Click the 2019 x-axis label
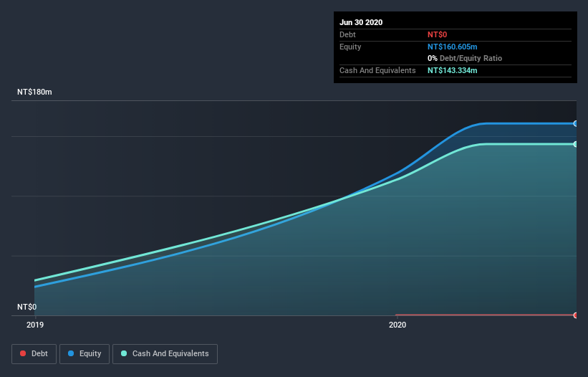 [x=35, y=325]
